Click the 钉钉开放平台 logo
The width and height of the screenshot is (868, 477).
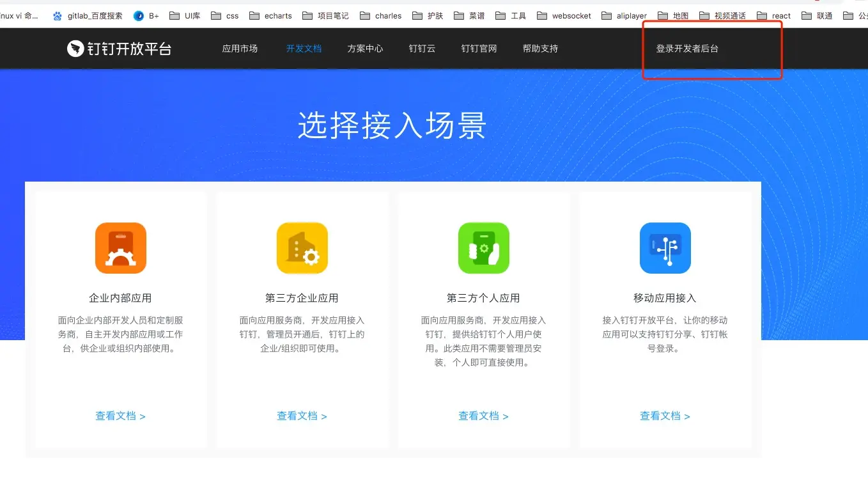119,49
